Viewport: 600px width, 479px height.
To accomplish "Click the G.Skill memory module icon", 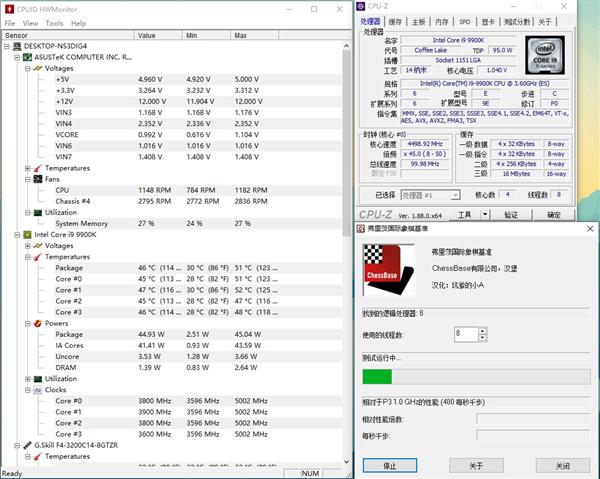I will click(x=27, y=444).
